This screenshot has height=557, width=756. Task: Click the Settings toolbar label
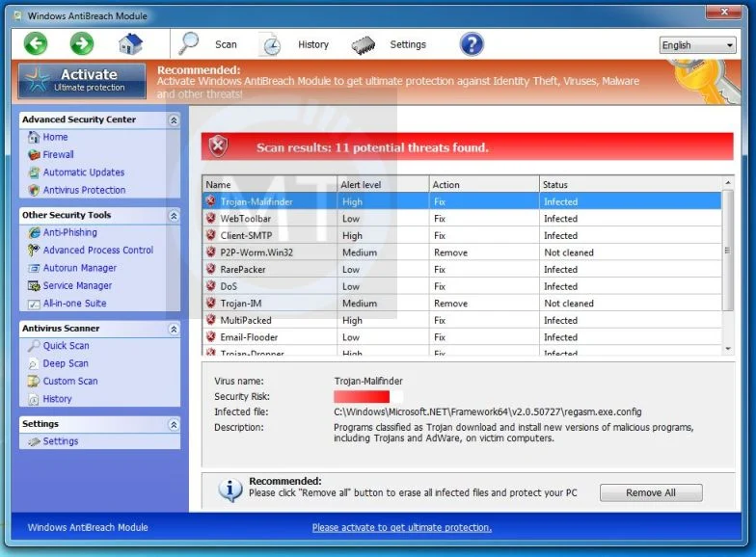point(408,44)
